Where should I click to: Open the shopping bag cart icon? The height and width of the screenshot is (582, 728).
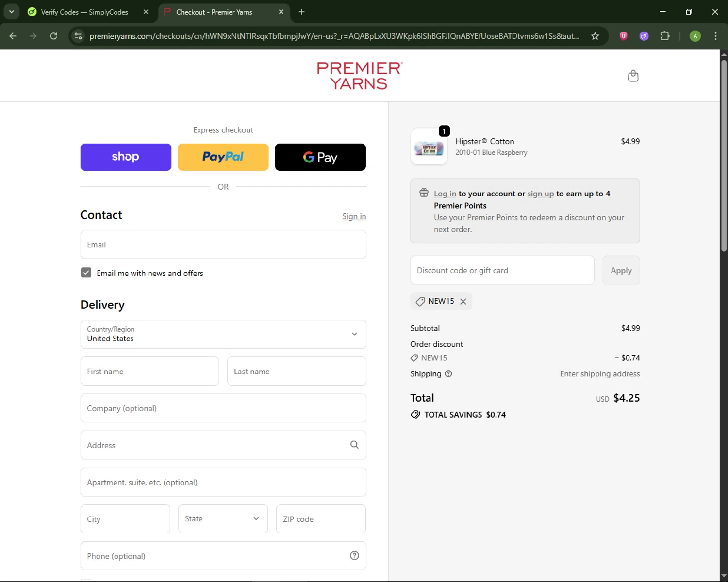click(x=633, y=76)
